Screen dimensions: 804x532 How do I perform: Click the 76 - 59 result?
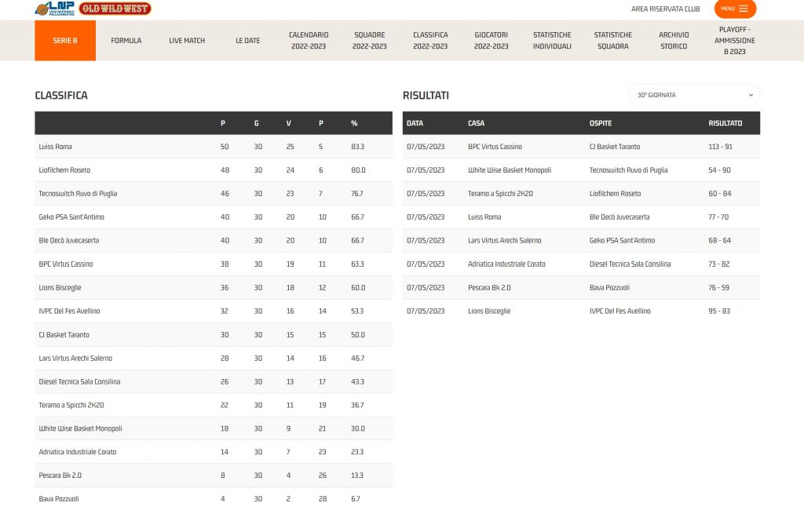coord(718,287)
